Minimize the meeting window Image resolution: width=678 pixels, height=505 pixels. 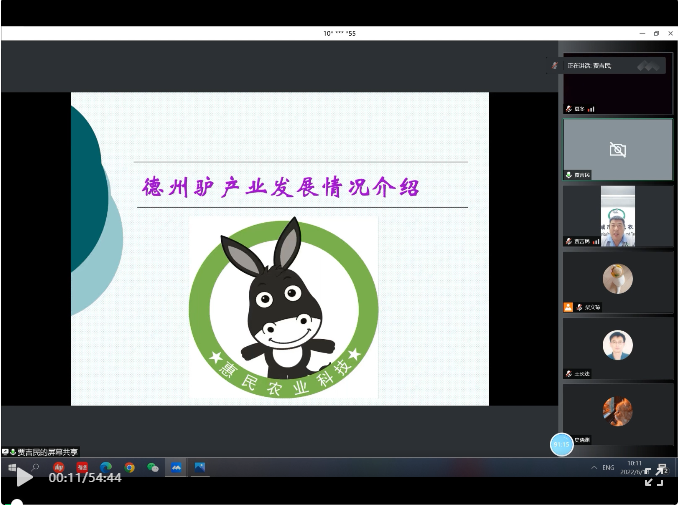[x=643, y=33]
